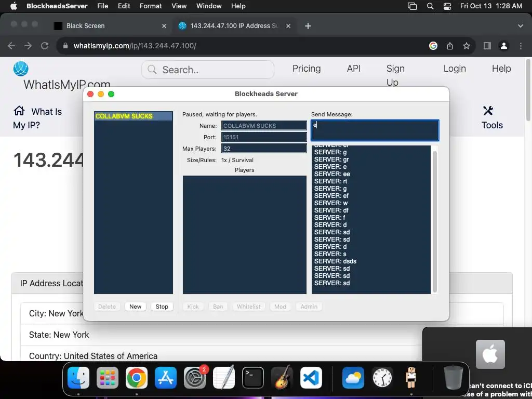Open Spotlight search in menu bar
This screenshot has width=532, height=399.
pos(430,6)
